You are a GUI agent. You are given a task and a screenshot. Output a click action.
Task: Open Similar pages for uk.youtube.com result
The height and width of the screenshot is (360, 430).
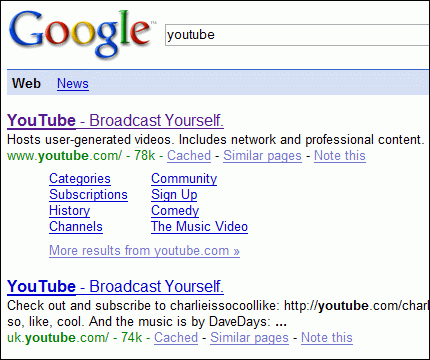(x=249, y=338)
